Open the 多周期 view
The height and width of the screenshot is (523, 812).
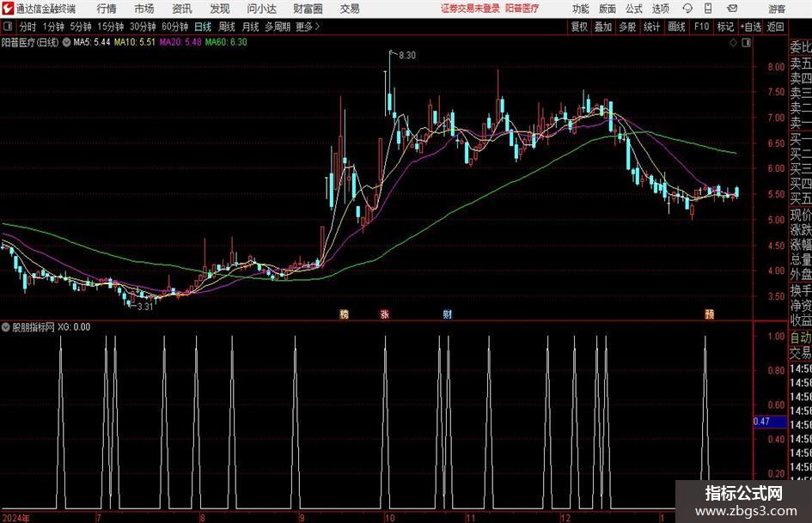[x=277, y=27]
